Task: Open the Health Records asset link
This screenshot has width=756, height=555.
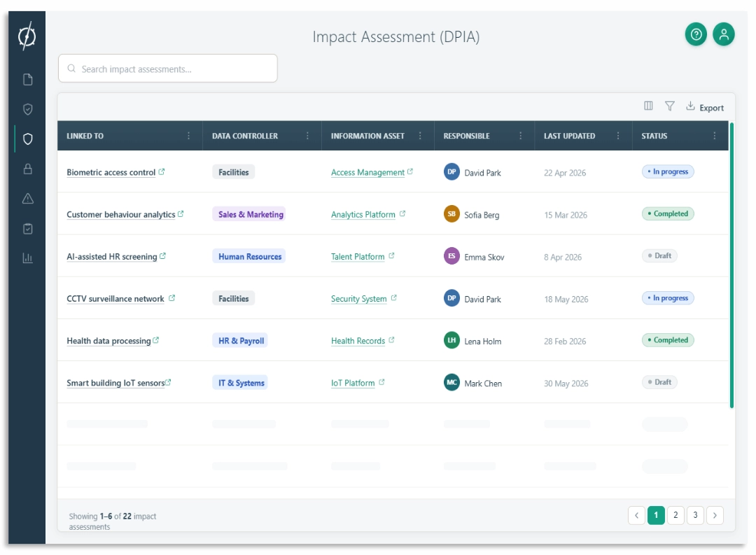Action: pyautogui.click(x=358, y=341)
